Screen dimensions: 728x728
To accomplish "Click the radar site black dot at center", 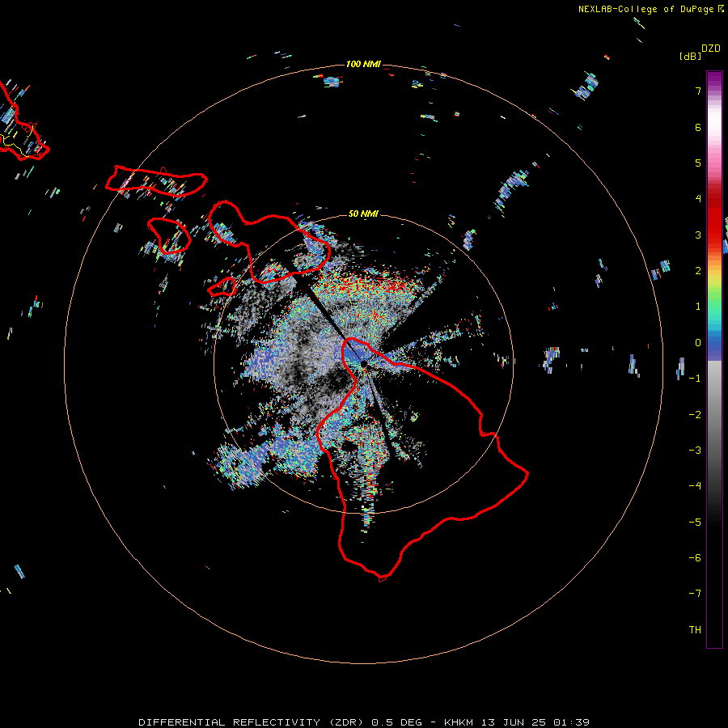I will (x=364, y=364).
